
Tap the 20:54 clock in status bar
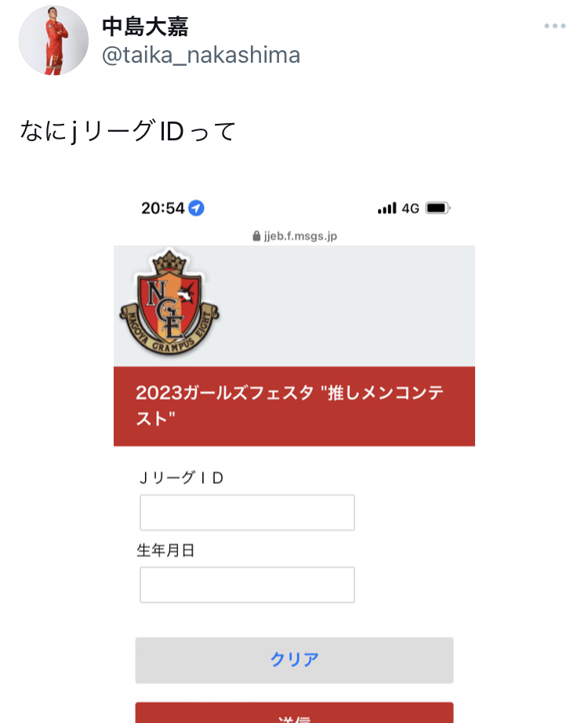click(x=163, y=209)
